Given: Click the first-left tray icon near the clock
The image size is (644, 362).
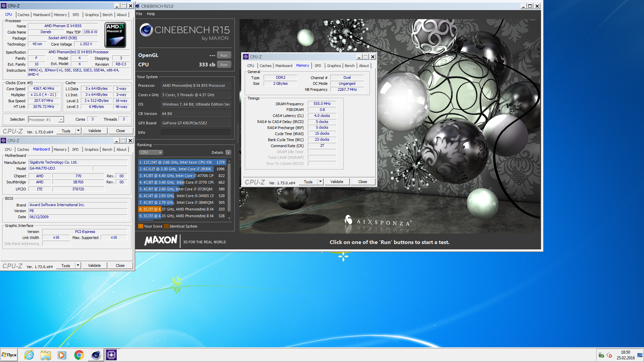Looking at the screenshot, I should click(x=601, y=355).
